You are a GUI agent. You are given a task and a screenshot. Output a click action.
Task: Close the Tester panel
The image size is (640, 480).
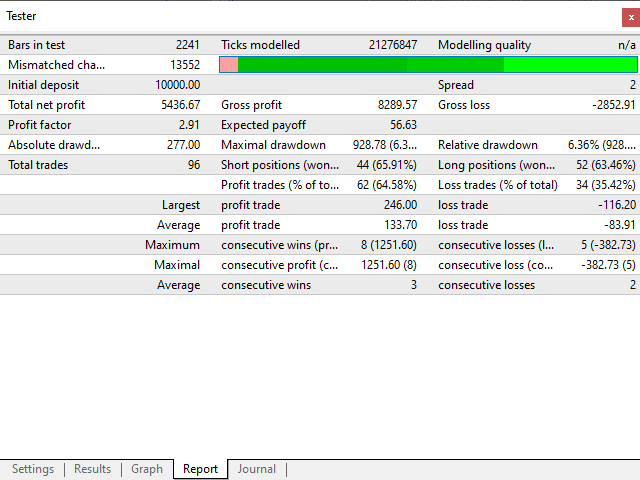coord(631,18)
